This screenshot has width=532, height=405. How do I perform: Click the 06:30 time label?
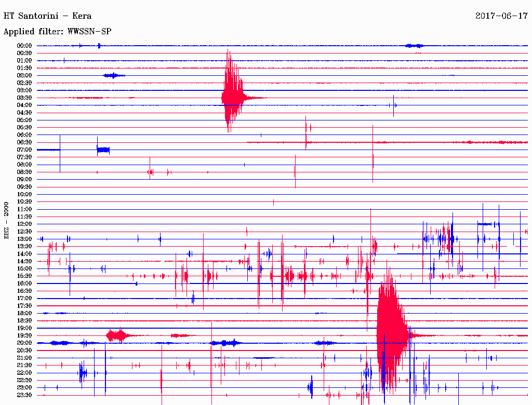point(24,142)
